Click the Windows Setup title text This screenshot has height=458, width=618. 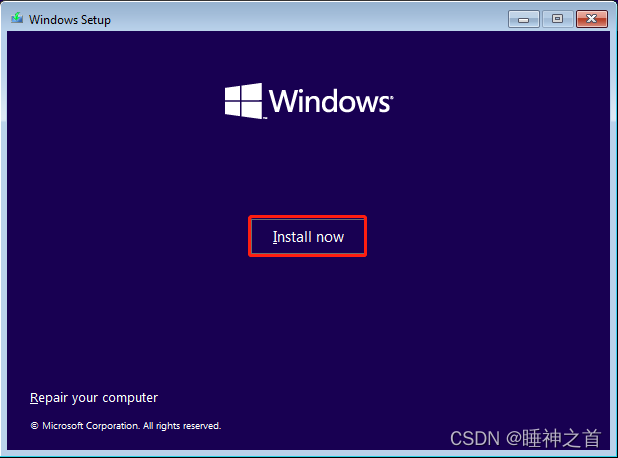point(70,20)
